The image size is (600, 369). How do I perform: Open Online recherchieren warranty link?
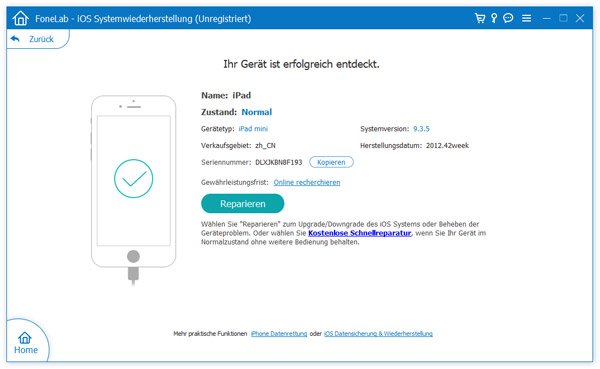pyautogui.click(x=307, y=183)
